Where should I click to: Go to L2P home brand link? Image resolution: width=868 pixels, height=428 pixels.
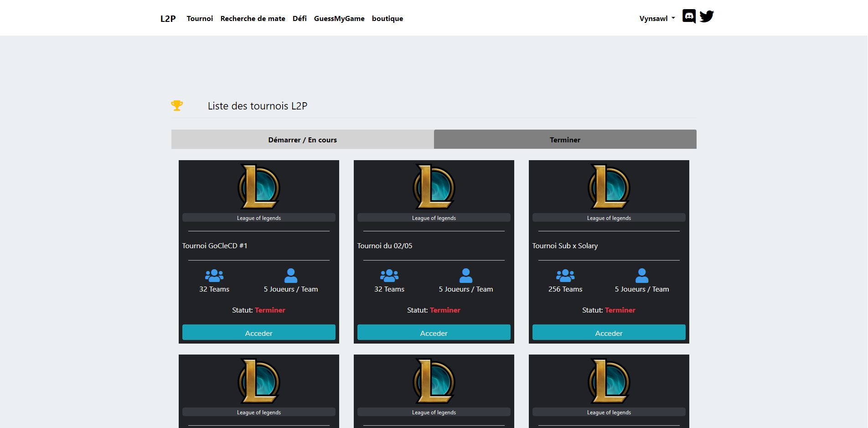(168, 19)
